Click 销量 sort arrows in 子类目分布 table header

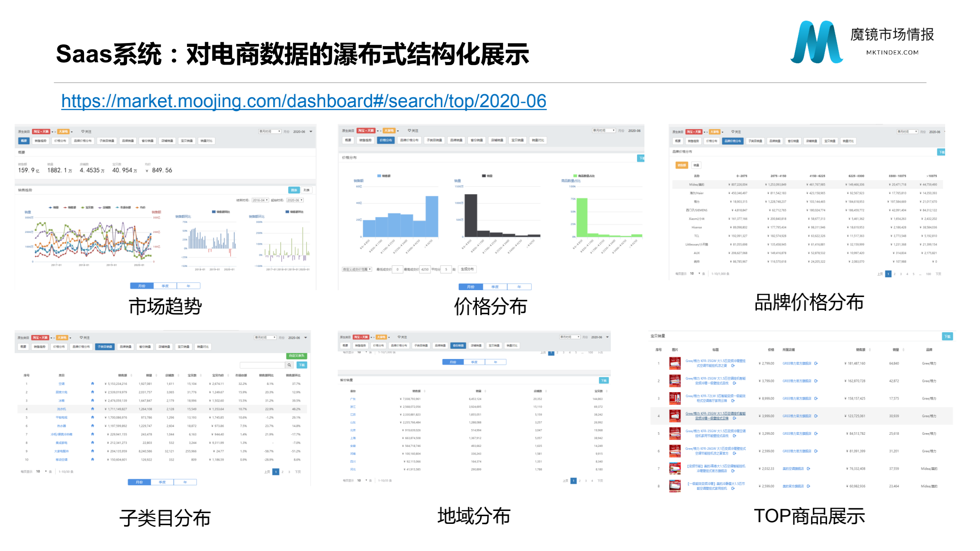pyautogui.click(x=156, y=375)
